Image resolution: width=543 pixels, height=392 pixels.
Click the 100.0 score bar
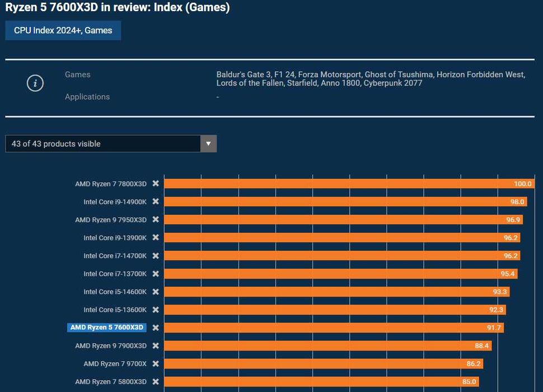tap(349, 184)
